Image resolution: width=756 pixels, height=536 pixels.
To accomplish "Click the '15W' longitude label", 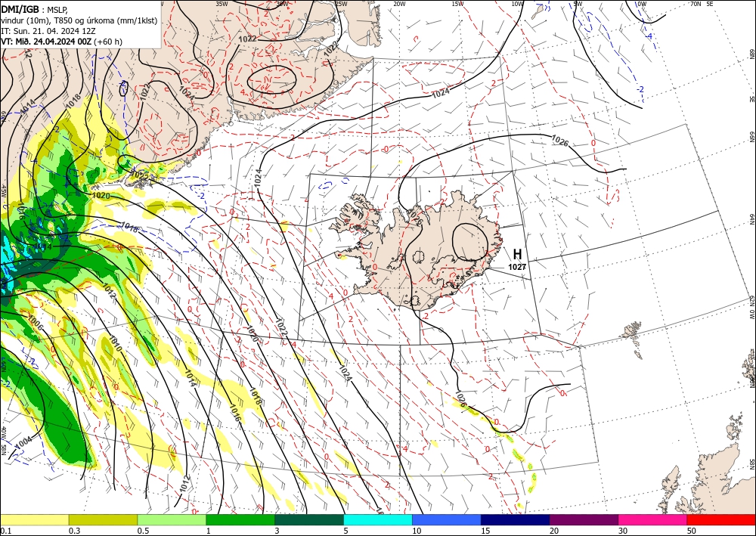I will [x=458, y=4].
